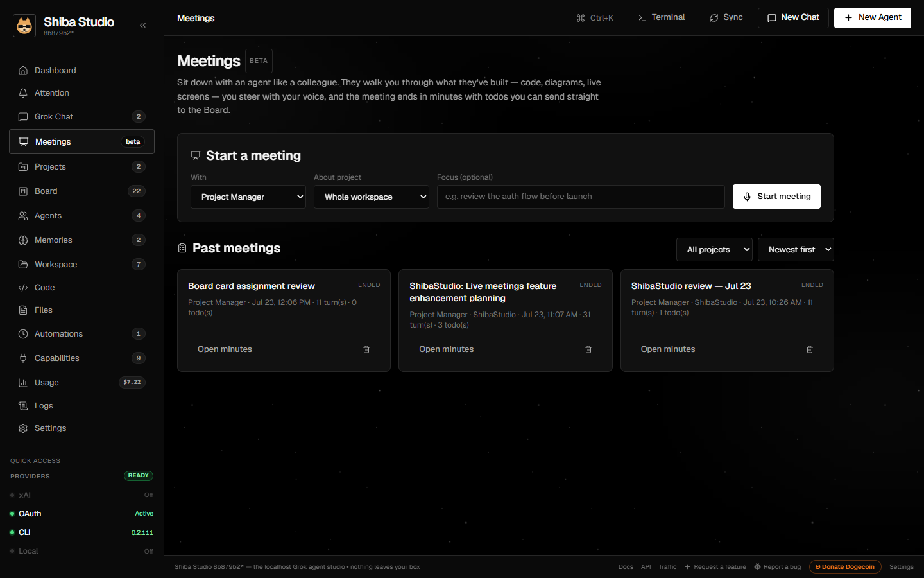
Task: Click the Memories brain icon
Action: pos(23,240)
